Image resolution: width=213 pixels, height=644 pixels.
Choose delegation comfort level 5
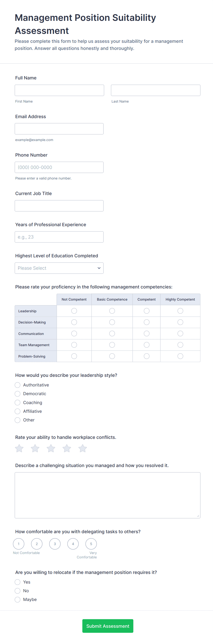tap(91, 544)
